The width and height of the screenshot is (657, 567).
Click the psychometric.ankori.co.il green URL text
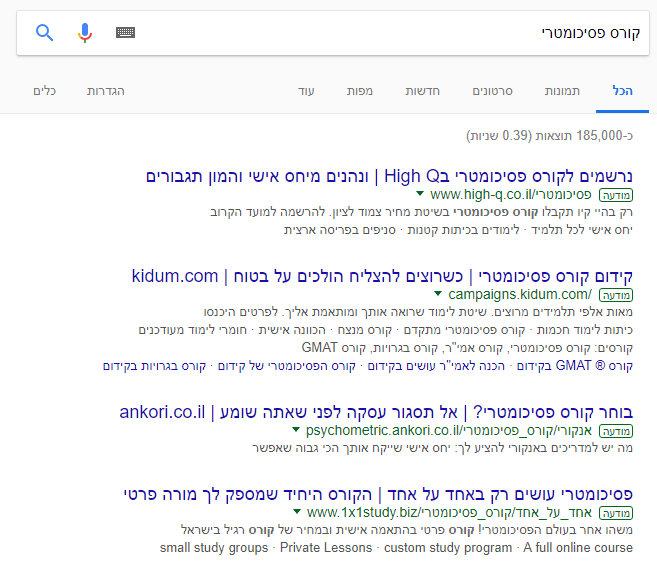[449, 430]
